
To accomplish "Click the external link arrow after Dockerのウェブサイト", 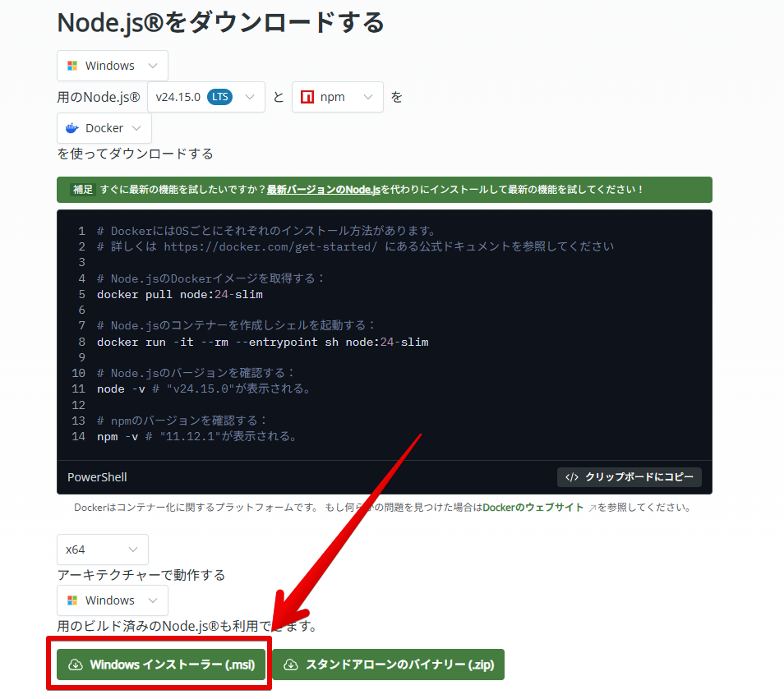I will (x=592, y=508).
